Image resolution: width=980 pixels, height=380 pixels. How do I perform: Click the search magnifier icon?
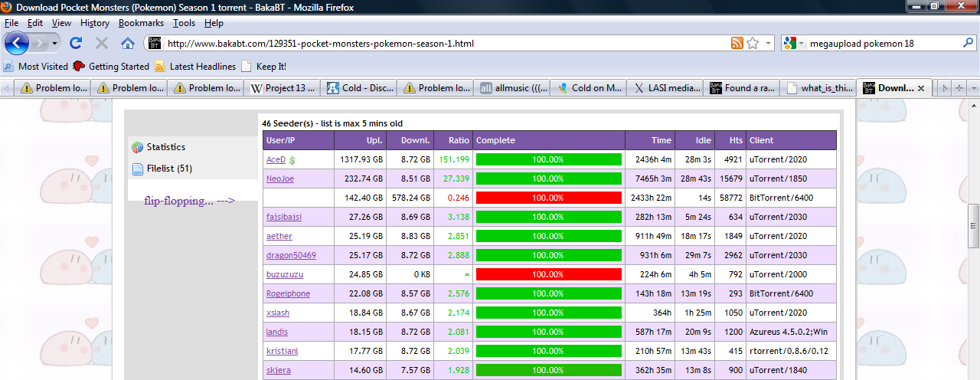tap(969, 44)
